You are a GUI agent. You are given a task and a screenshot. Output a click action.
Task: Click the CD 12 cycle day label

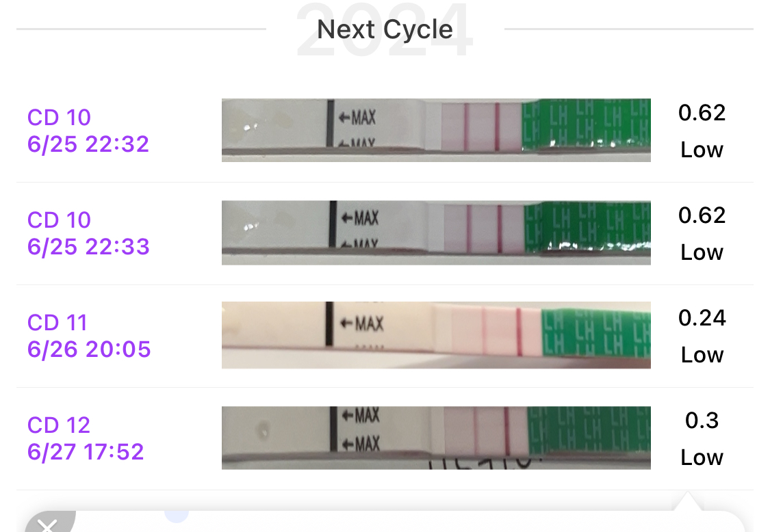[59, 425]
